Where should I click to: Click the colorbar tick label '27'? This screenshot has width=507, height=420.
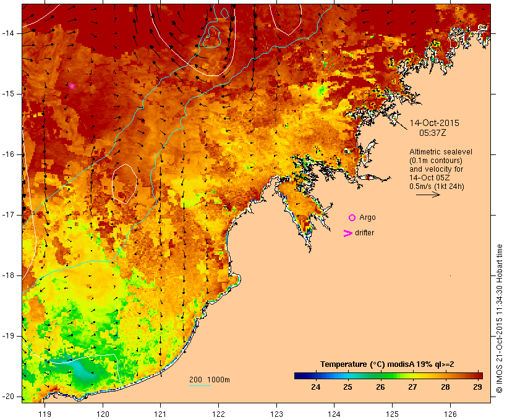point(412,387)
